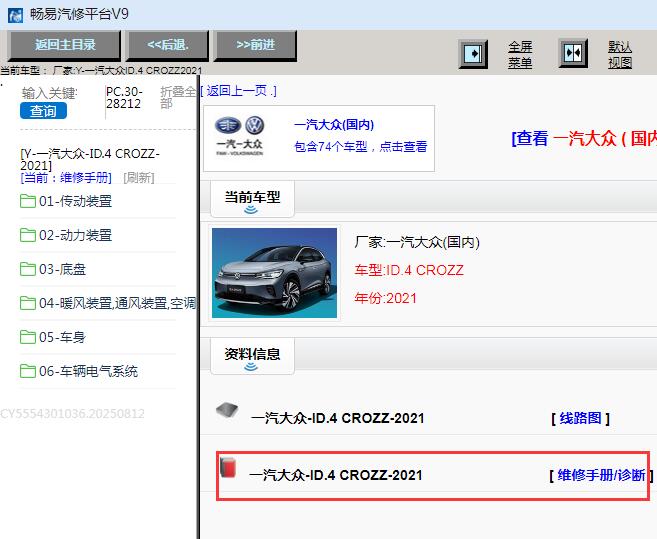Click the Y-一汽大众-ID.4 CROZZ-2021 tree heading
657x539 pixels.
pyautogui.click(x=90, y=160)
